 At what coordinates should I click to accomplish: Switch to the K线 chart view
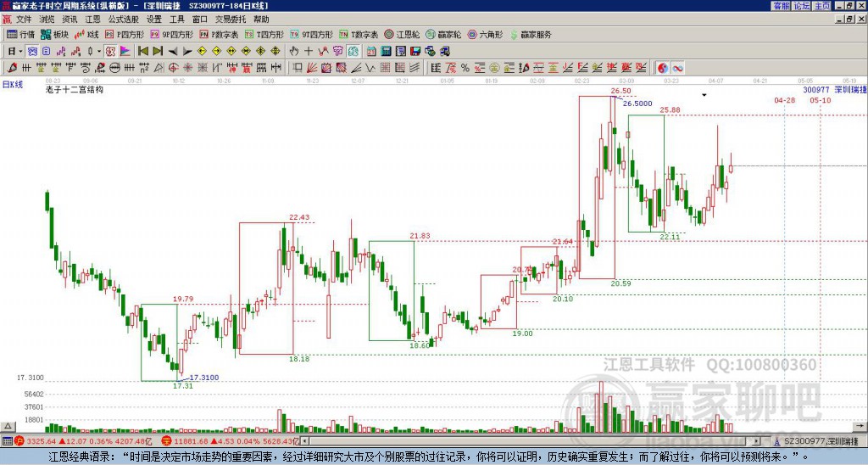(86, 34)
